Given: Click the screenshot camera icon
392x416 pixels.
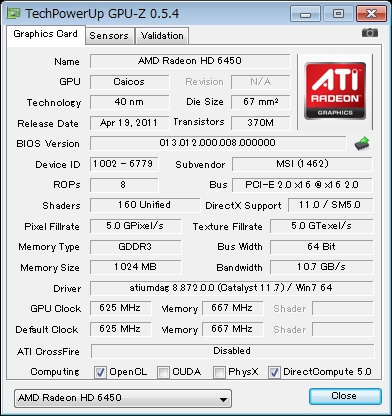Looking at the screenshot, I should pyautogui.click(x=370, y=33).
